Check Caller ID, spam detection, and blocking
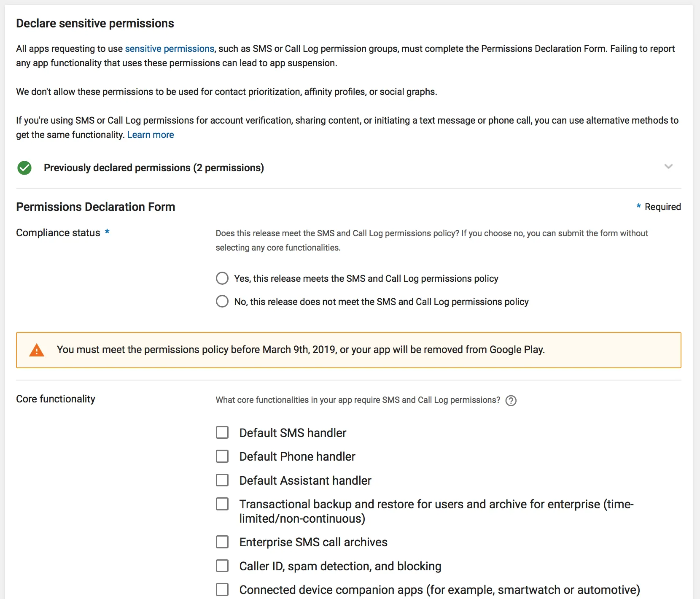 pyautogui.click(x=222, y=566)
